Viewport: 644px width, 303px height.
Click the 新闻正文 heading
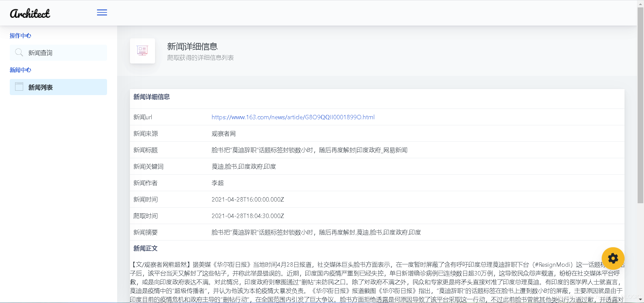(x=145, y=249)
